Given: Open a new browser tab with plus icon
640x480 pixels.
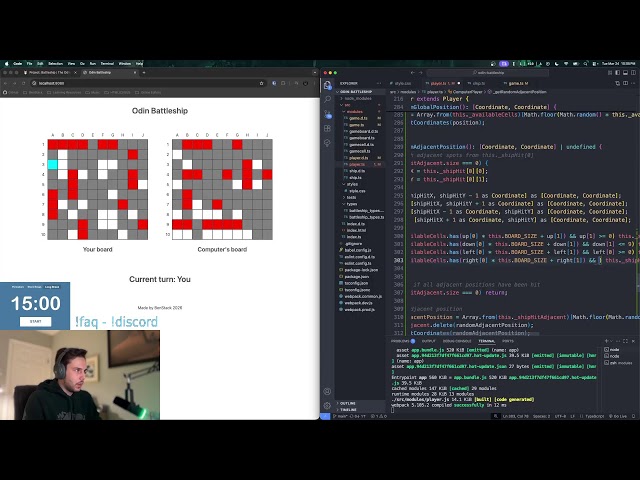Looking at the screenshot, I should (144, 73).
